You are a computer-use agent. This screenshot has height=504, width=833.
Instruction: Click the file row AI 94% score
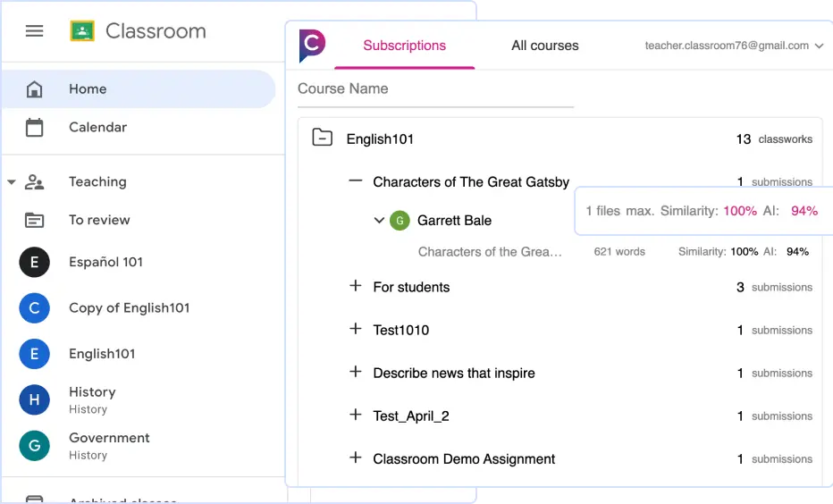[797, 252]
